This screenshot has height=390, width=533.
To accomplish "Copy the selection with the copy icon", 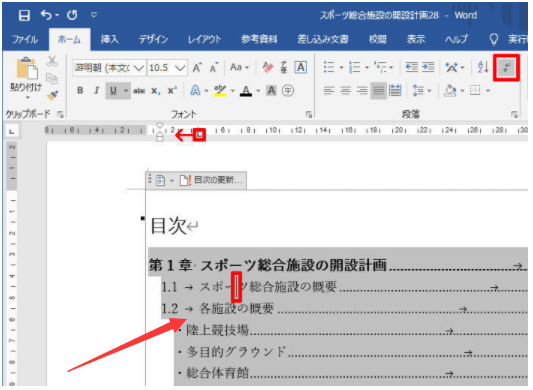I will pyautogui.click(x=52, y=79).
